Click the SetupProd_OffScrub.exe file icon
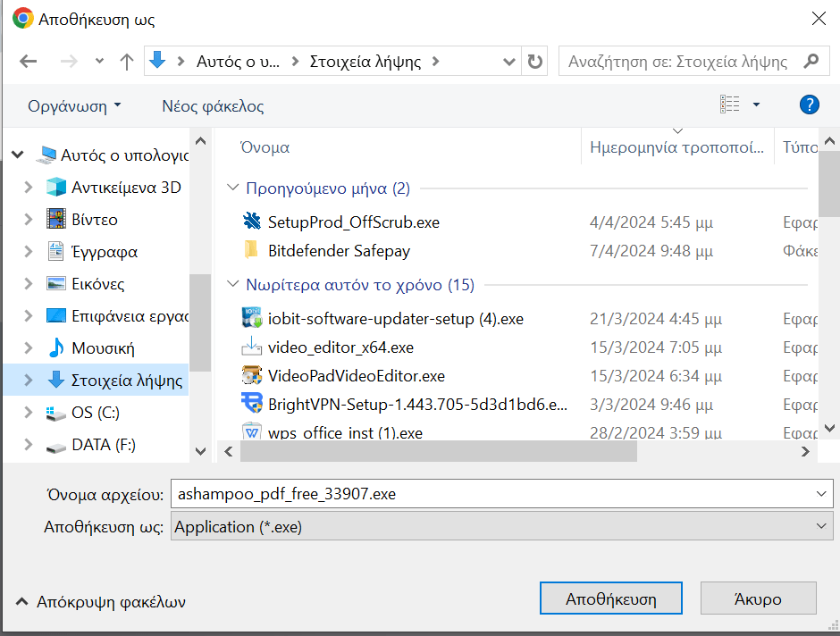Viewport: 840px width, 636px height. click(x=252, y=222)
